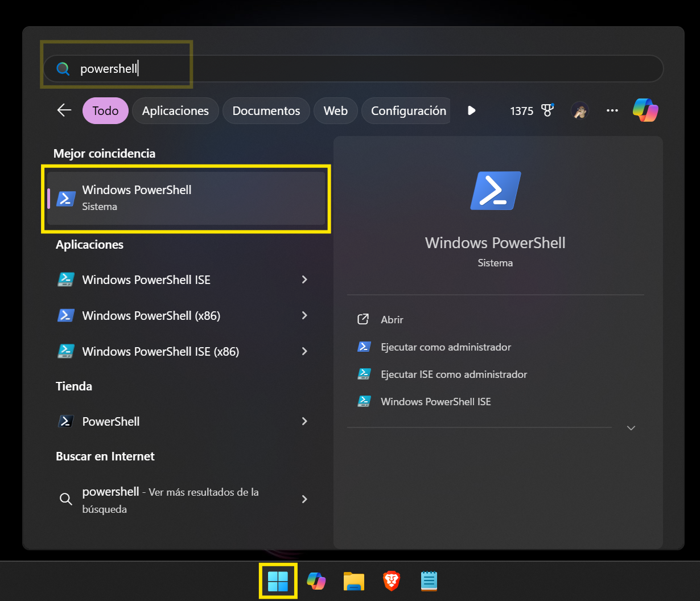Screen dimensions: 700x601
Task: Open Copilot from the search header
Action: click(645, 110)
